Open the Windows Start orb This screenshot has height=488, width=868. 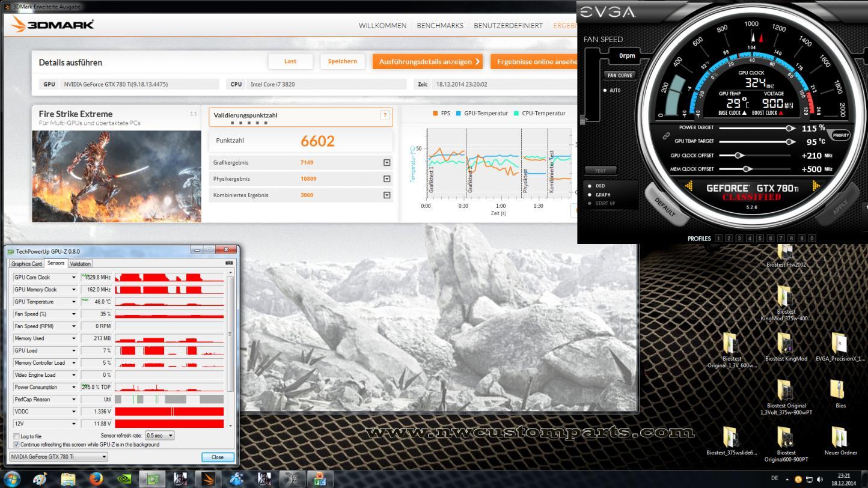[x=12, y=479]
